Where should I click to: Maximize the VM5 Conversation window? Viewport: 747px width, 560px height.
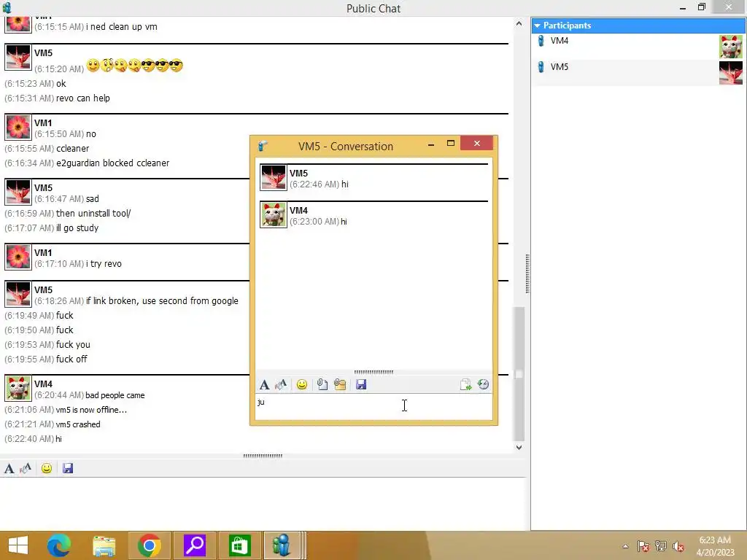pos(451,144)
